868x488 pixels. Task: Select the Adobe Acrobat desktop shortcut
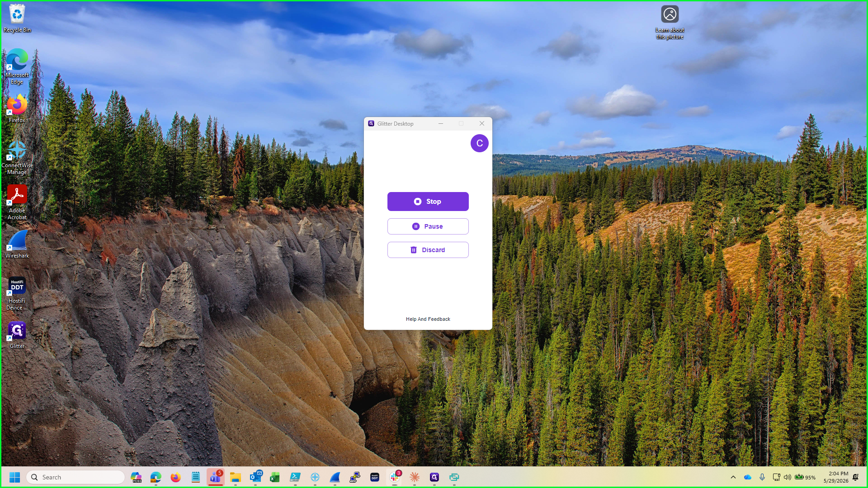coord(17,202)
